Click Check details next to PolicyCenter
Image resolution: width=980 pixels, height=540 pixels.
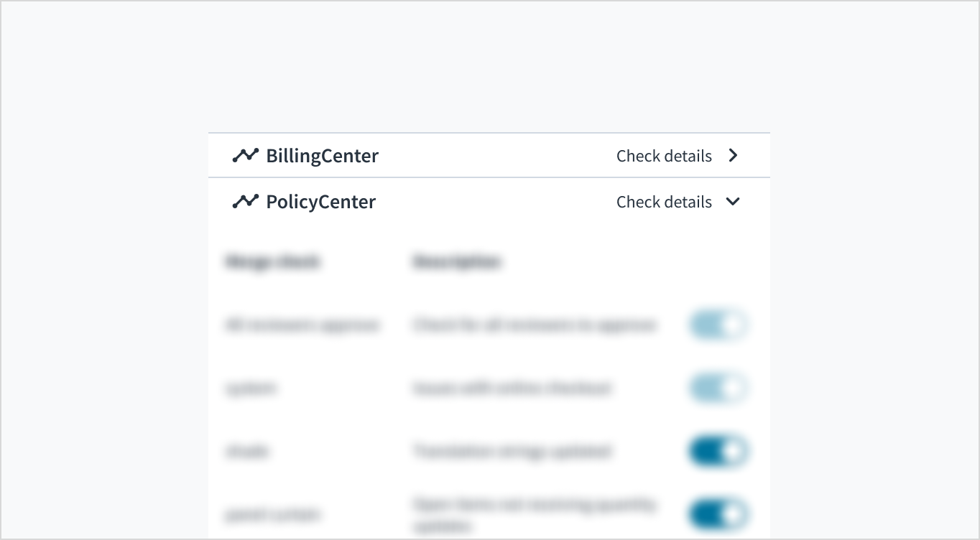coord(664,202)
